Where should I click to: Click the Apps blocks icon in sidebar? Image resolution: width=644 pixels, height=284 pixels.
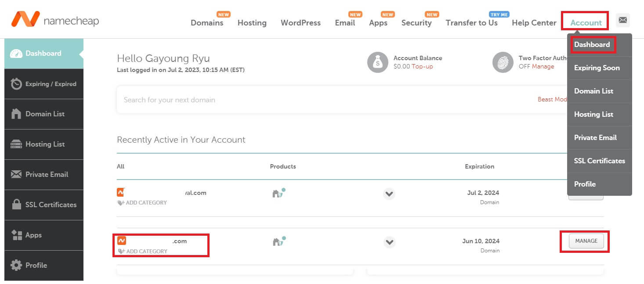(16, 235)
